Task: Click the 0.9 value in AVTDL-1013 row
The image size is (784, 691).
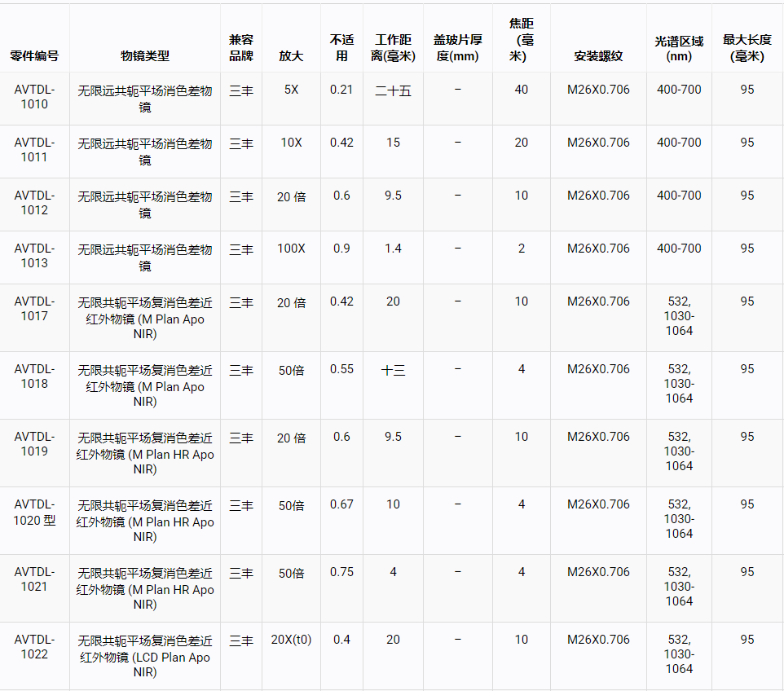Action: (x=341, y=249)
